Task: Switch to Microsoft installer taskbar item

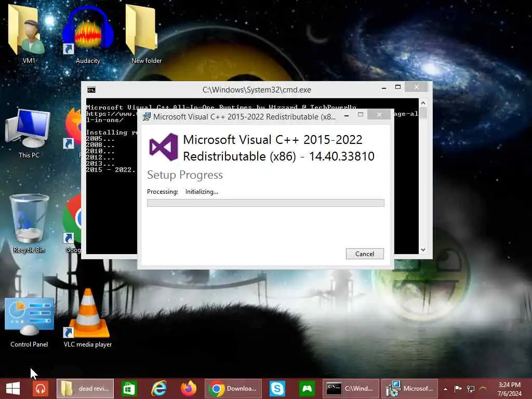Action: 409,389
